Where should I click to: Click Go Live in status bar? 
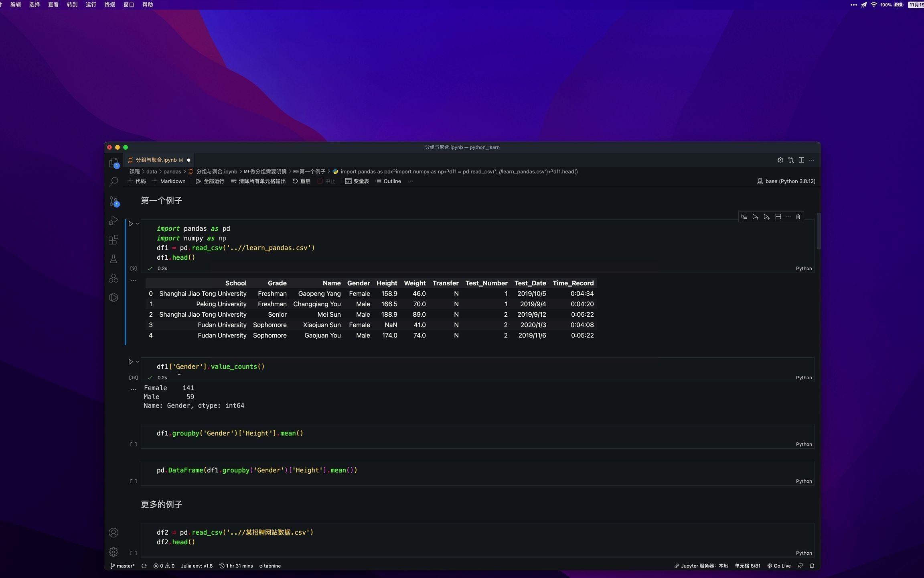tap(779, 566)
